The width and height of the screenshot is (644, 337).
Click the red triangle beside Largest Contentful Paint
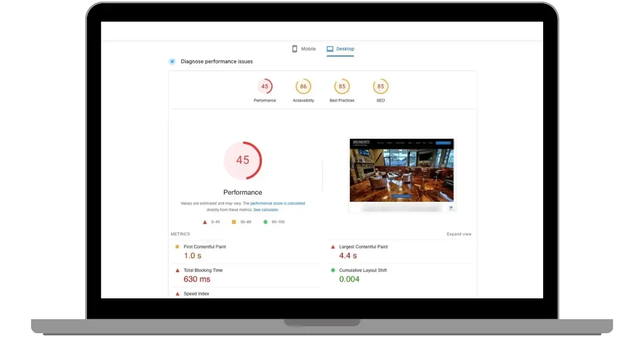coord(333,247)
